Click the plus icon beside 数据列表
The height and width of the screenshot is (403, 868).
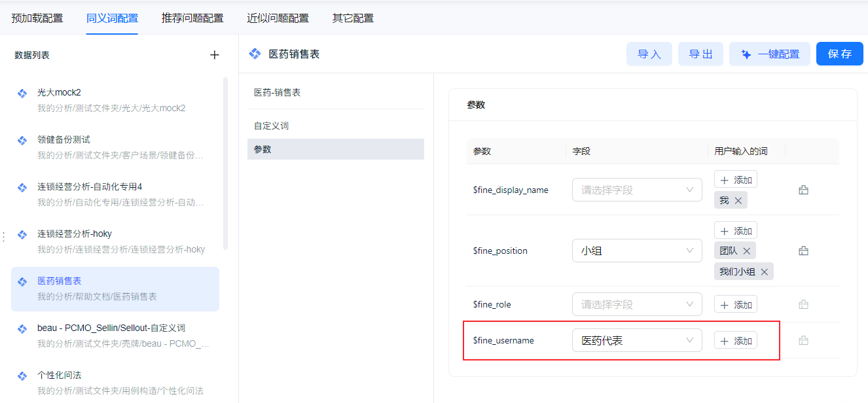214,55
